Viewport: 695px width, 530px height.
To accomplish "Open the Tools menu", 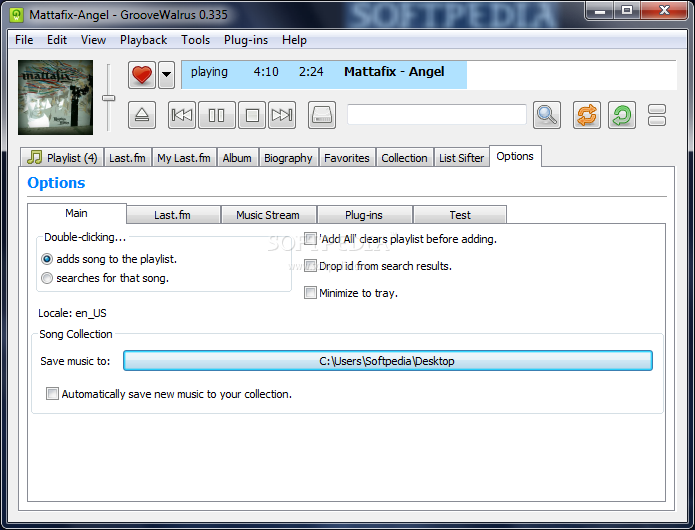I will [x=195, y=40].
